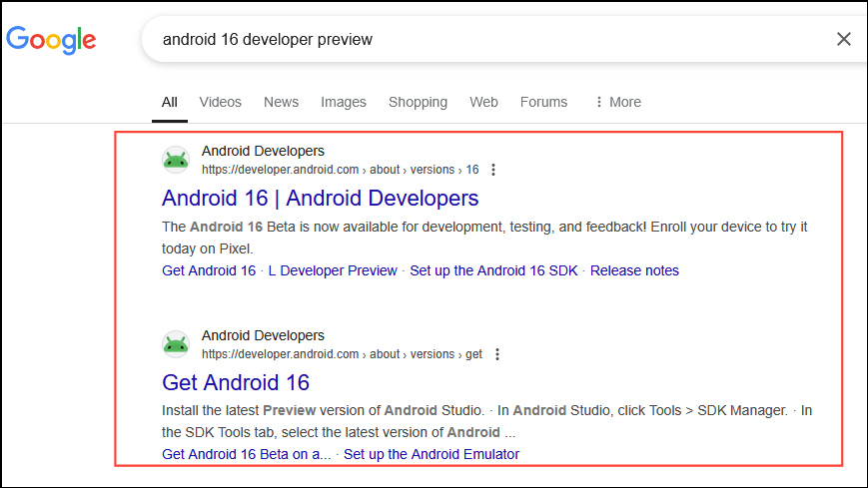Open the Shopping tab
This screenshot has width=868, height=488.
(418, 102)
